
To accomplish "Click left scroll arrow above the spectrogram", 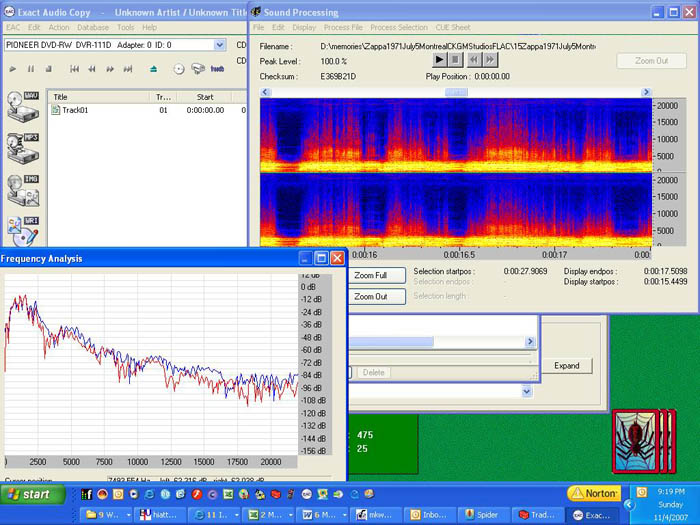I will click(265, 92).
